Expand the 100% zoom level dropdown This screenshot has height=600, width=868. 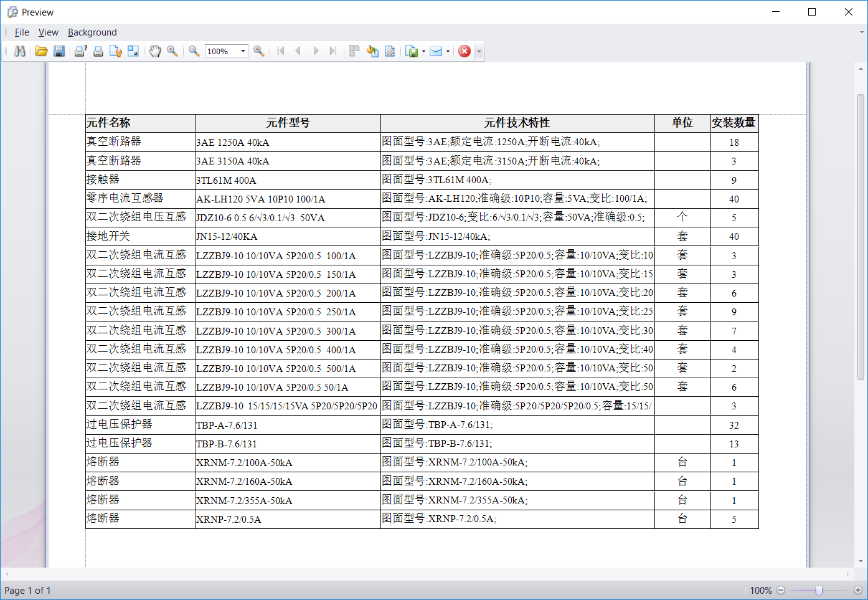(x=243, y=51)
